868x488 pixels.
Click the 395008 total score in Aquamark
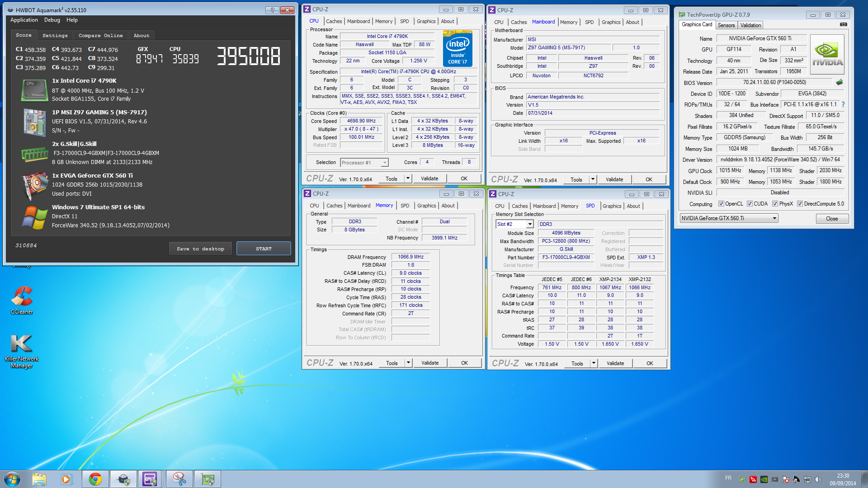coord(249,56)
